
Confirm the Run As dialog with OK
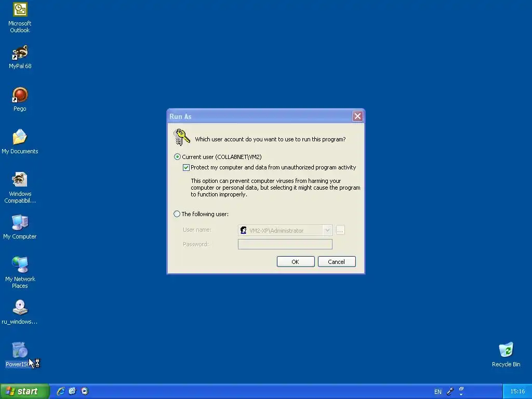pos(296,262)
